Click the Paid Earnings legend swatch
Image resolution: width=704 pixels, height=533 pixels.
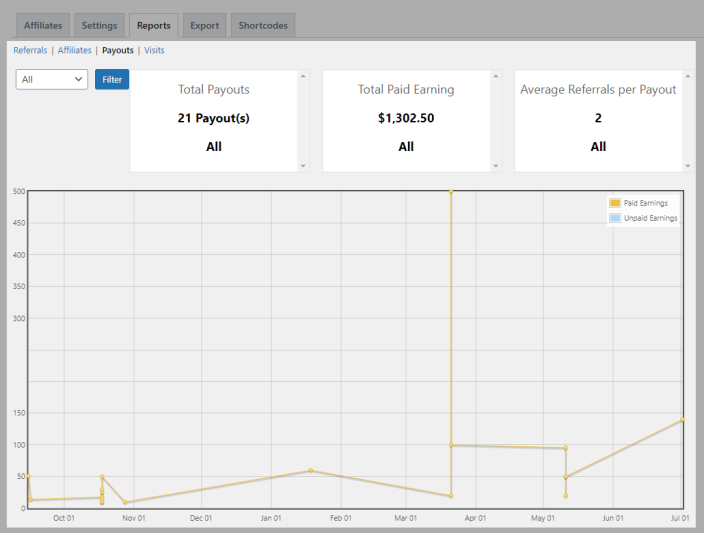615,203
